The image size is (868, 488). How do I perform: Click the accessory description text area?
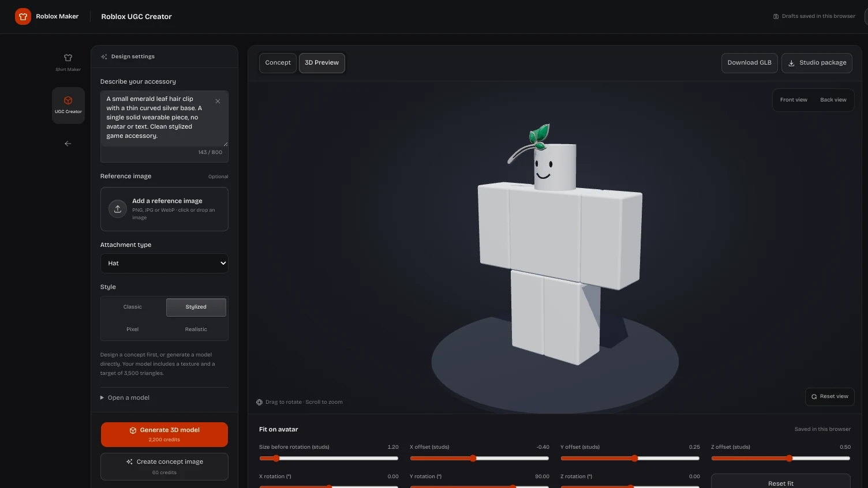tap(164, 118)
